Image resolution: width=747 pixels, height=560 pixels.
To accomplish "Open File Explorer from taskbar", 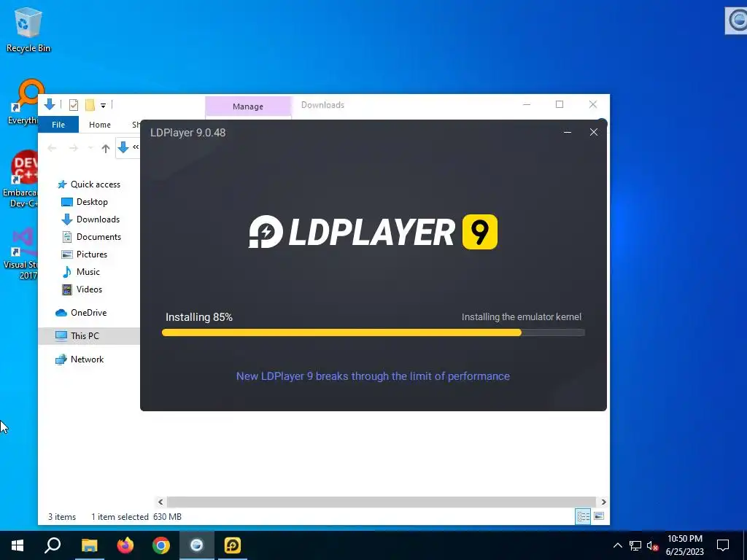I will pos(89,545).
